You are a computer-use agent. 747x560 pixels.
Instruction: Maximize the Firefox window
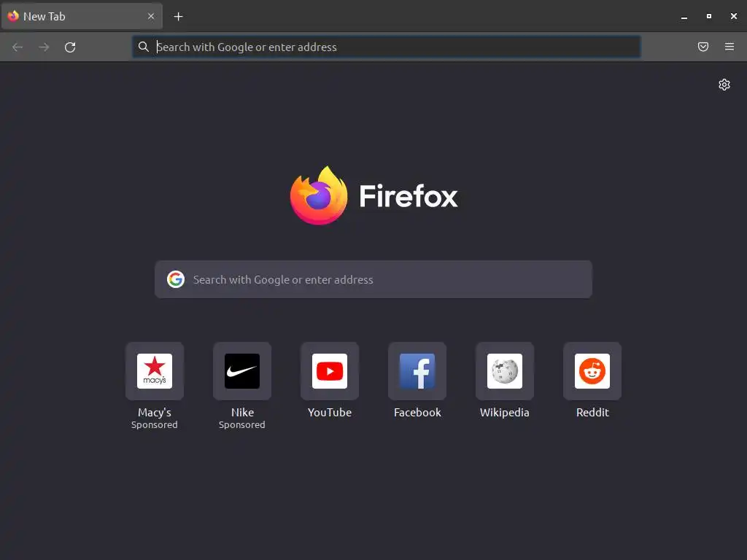[709, 16]
